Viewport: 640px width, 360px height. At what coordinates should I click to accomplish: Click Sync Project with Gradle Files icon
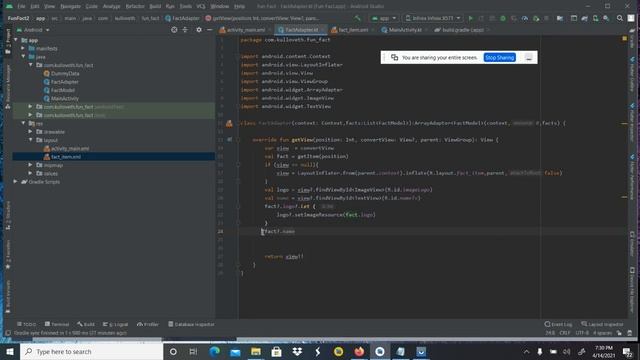point(584,18)
